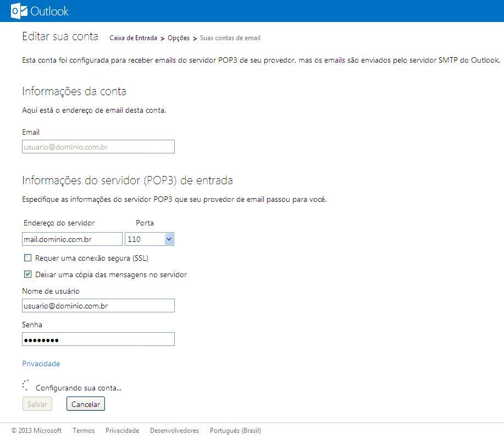Click the © 2013 Microsoft text
Viewport: 504px width, 440px height.
(36, 430)
